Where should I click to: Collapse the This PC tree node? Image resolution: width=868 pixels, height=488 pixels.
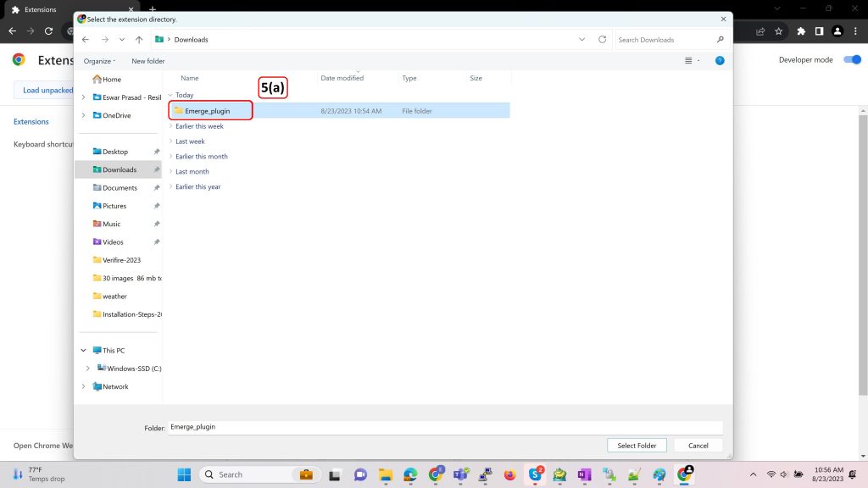point(84,350)
